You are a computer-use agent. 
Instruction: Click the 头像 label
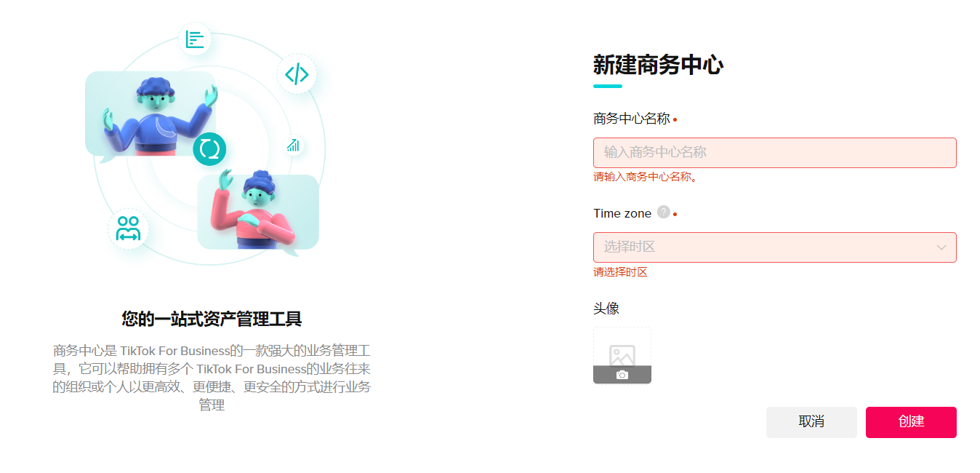[606, 309]
